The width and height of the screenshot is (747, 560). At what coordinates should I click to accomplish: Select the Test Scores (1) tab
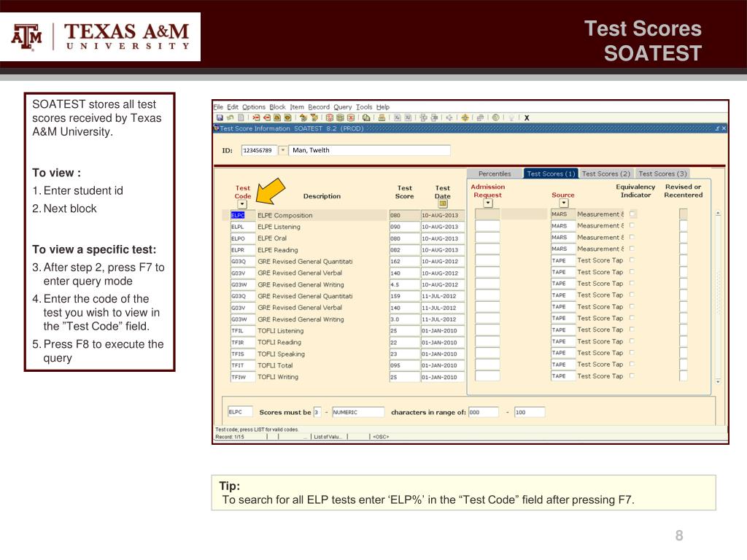coord(551,174)
